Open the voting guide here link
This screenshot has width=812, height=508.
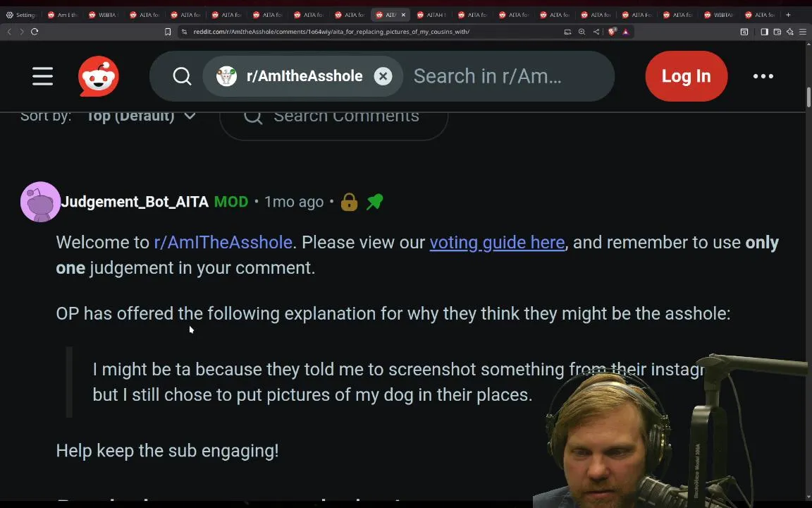pos(497,242)
